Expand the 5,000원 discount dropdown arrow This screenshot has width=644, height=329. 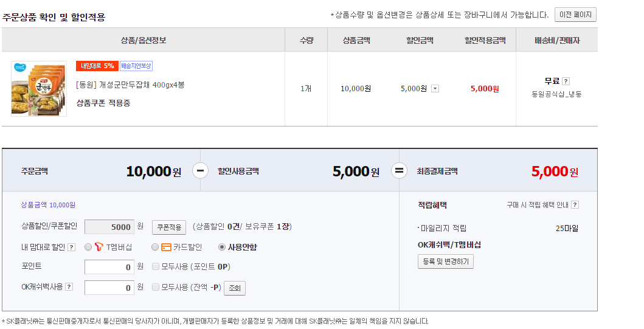(435, 89)
